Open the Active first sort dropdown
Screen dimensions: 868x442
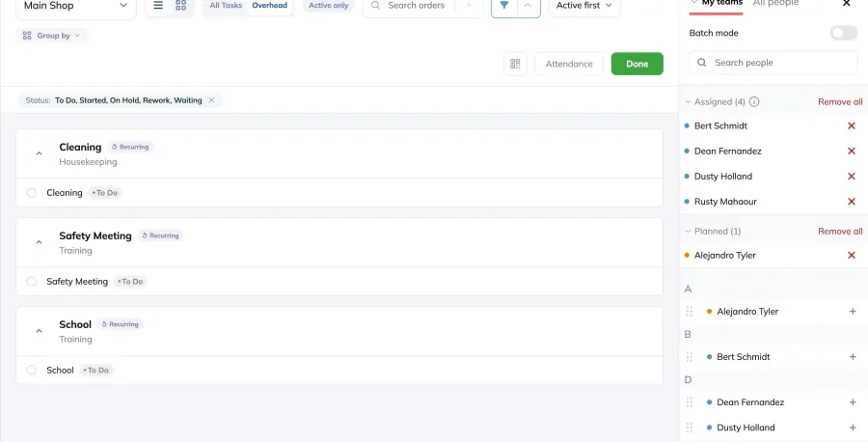coord(584,6)
